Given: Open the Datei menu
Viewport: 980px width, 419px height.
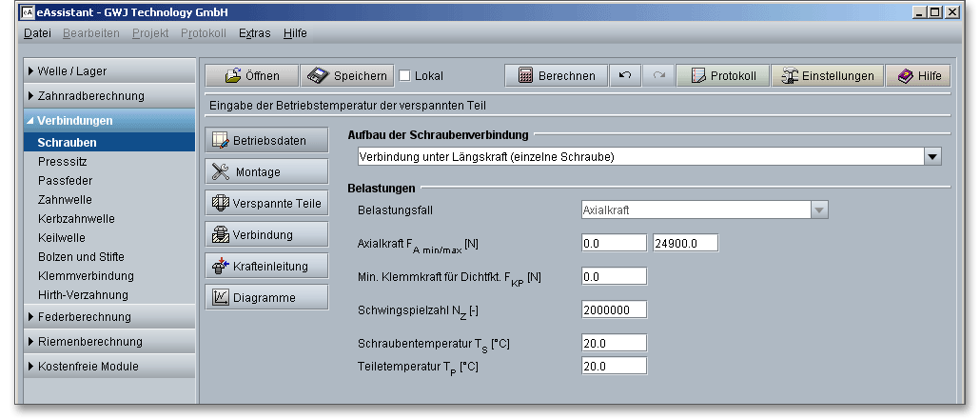Looking at the screenshot, I should point(37,32).
